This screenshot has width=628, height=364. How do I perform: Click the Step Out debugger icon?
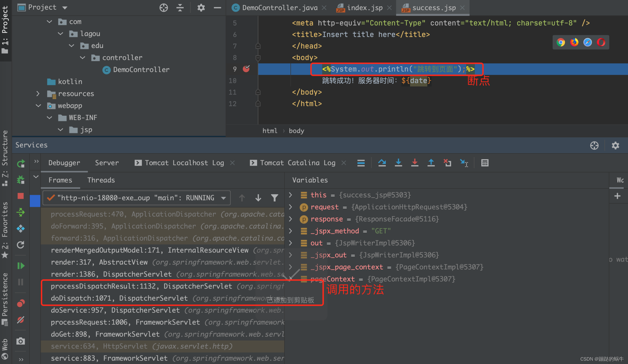(x=431, y=163)
